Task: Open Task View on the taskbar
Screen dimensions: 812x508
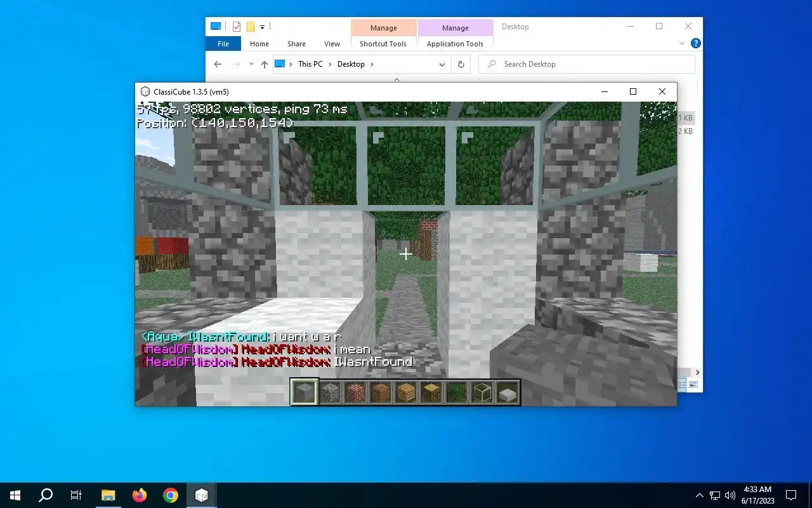Action: pos(76,495)
